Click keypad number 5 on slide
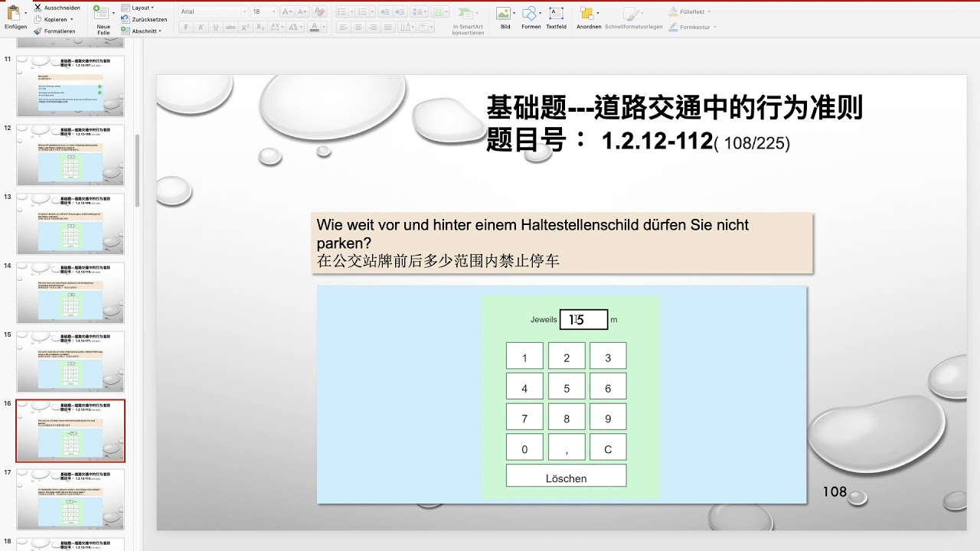Viewport: 980px width, 551px height. (x=567, y=386)
